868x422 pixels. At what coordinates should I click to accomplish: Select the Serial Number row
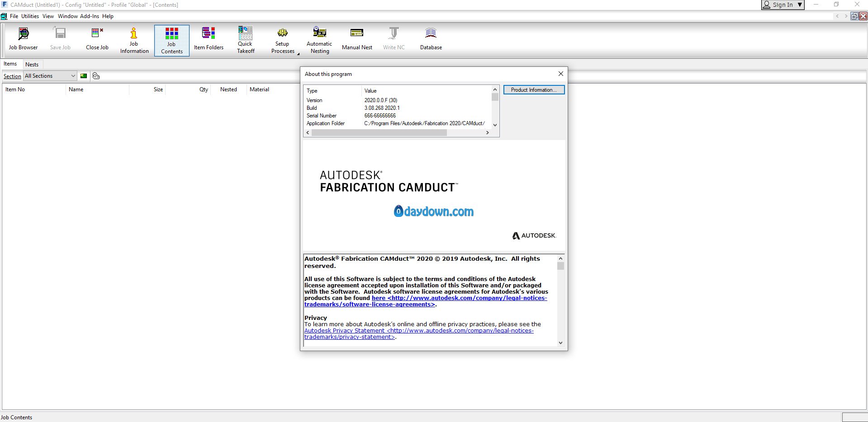397,116
